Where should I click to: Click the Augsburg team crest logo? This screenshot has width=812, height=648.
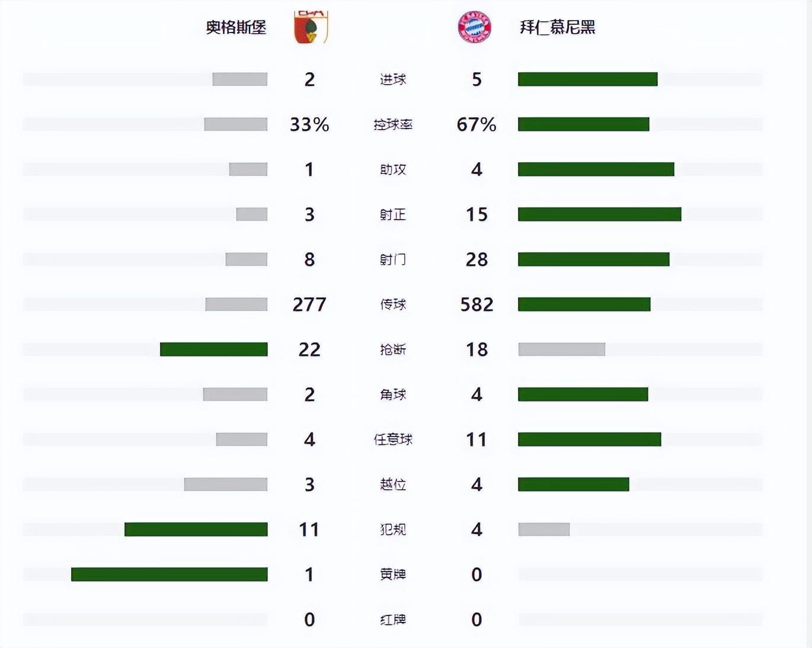311,27
